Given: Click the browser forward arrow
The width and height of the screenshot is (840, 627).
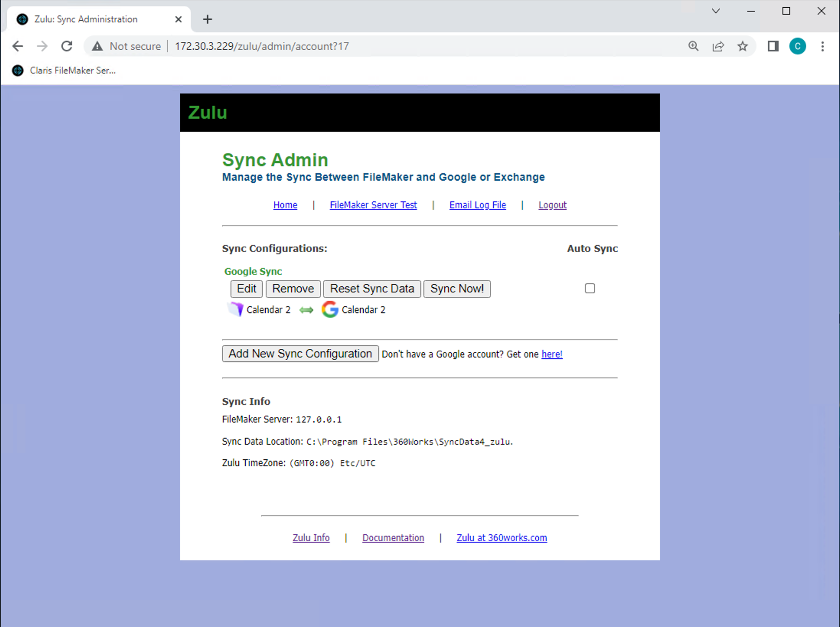Looking at the screenshot, I should click(42, 46).
